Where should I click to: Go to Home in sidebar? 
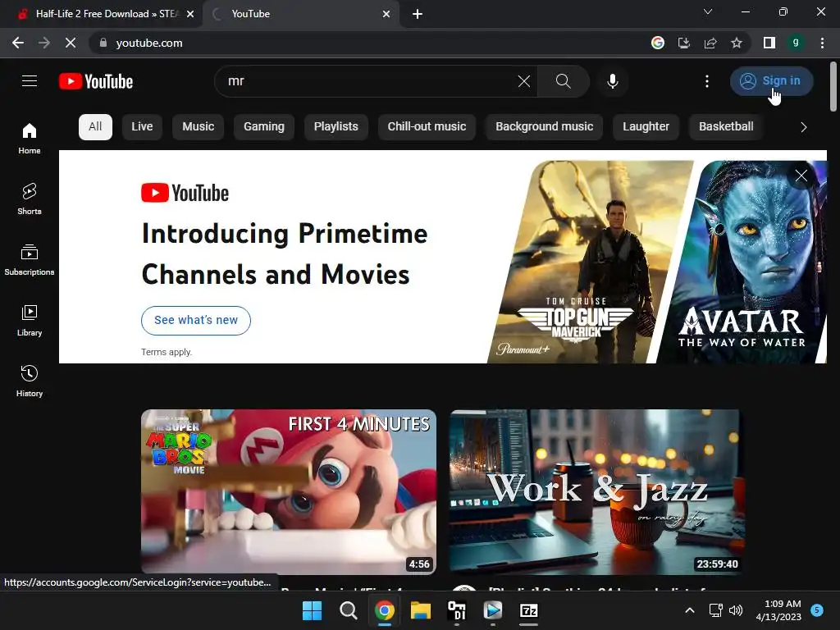30,139
